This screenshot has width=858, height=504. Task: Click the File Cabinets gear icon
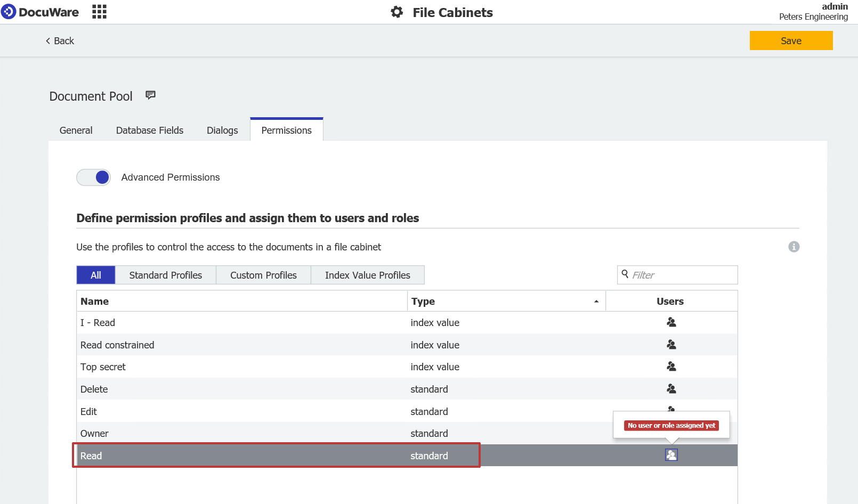click(x=396, y=12)
